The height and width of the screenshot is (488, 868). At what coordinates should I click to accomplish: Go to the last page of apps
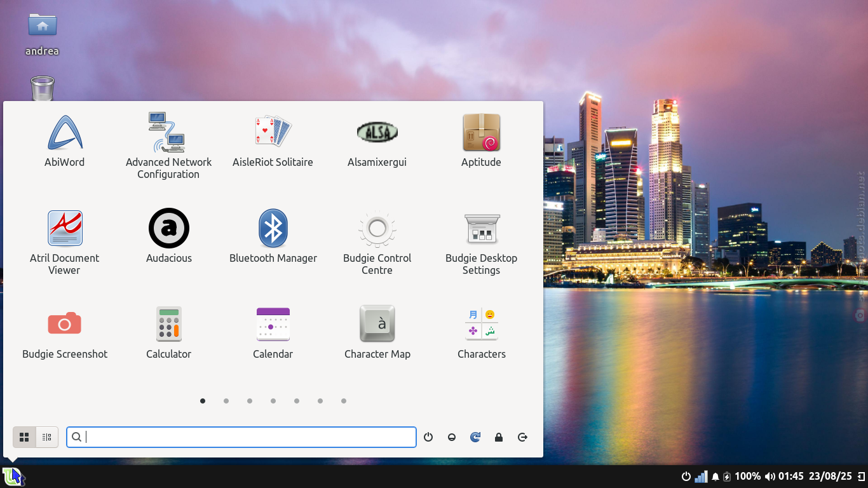[344, 401]
